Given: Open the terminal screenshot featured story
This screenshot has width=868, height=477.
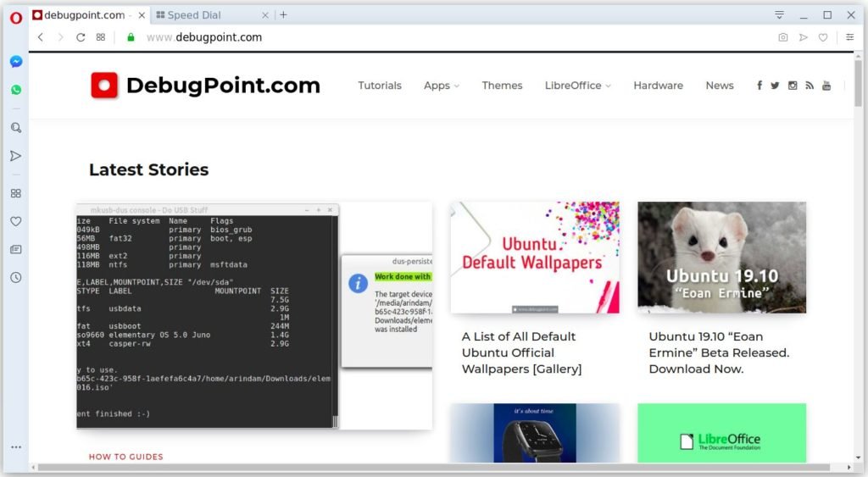Looking at the screenshot, I should (x=254, y=315).
